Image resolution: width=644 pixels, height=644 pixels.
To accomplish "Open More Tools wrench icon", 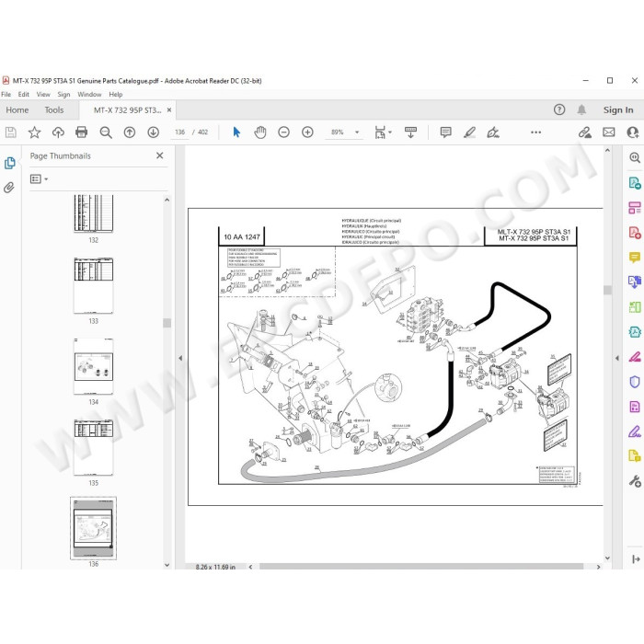I will tap(635, 481).
